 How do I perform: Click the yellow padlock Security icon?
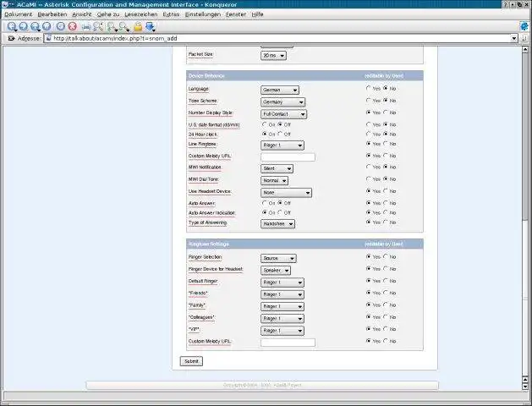138,26
